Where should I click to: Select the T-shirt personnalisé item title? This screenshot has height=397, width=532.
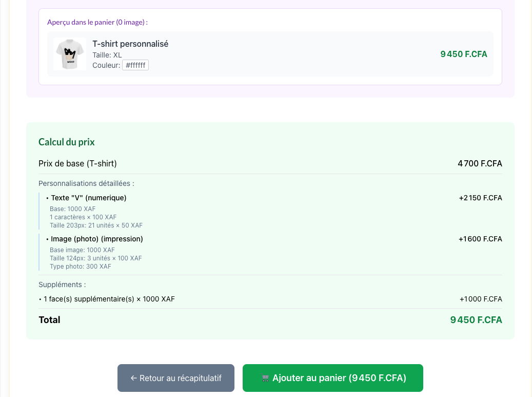(x=130, y=44)
